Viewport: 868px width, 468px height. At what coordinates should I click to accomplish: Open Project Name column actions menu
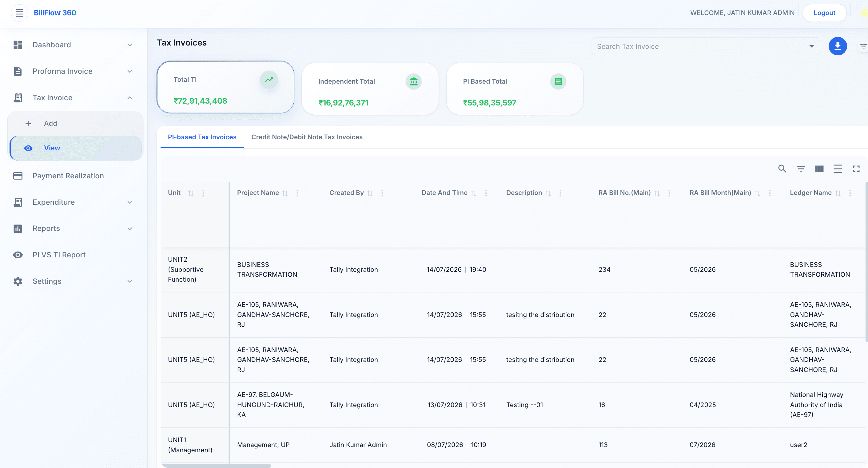point(297,193)
